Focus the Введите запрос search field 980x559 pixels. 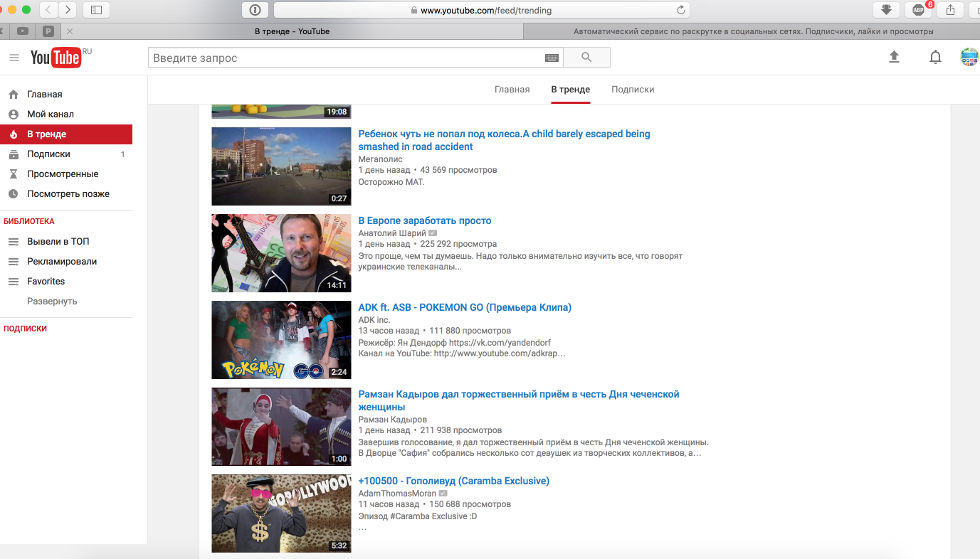355,58
